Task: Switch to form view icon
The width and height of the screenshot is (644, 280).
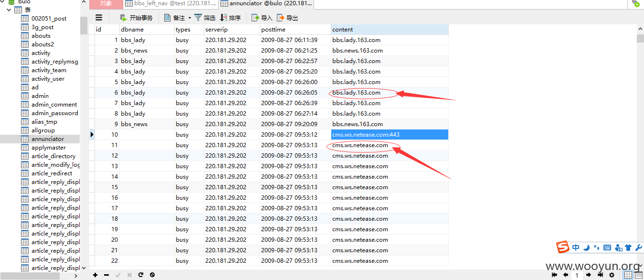Action: (x=638, y=275)
